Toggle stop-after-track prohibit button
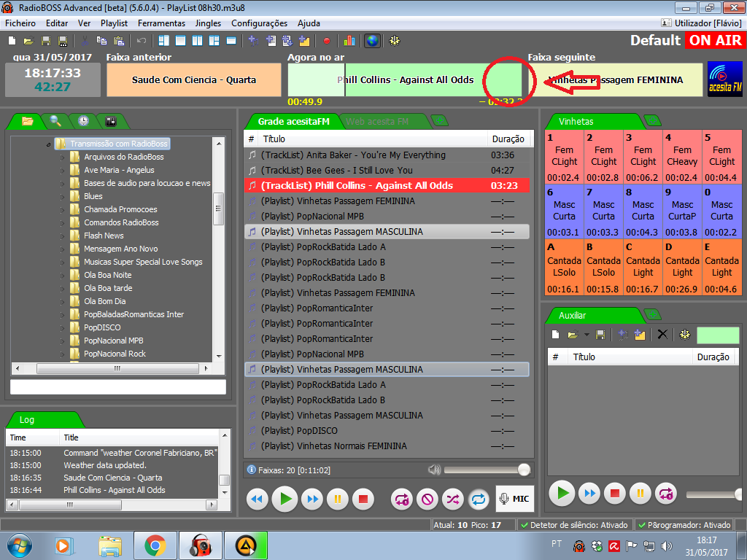The image size is (747, 560). [x=427, y=499]
